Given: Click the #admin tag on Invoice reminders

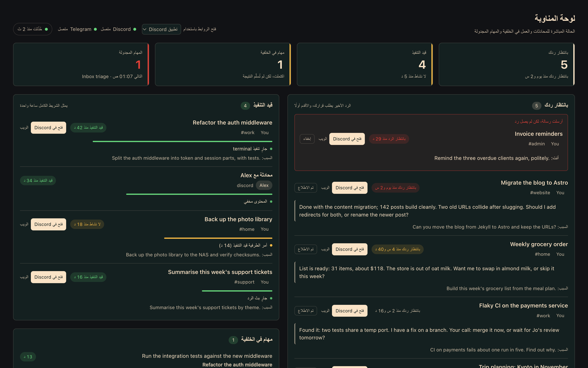Looking at the screenshot, I should pos(537,144).
